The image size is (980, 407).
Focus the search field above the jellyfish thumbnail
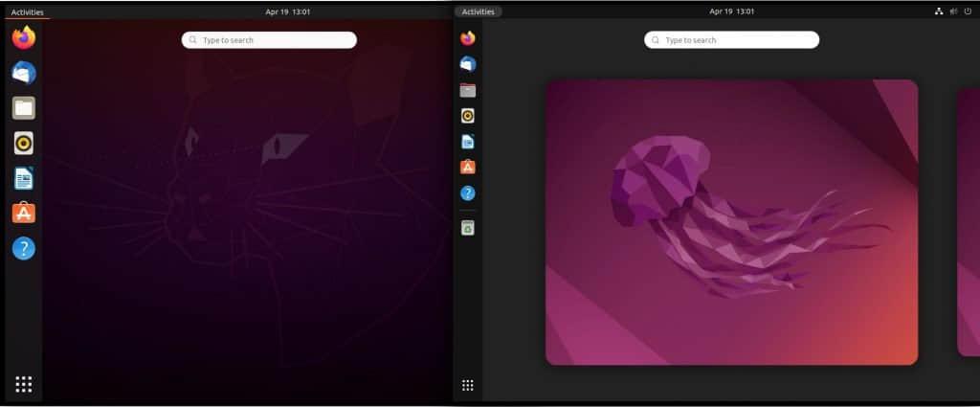(x=732, y=40)
